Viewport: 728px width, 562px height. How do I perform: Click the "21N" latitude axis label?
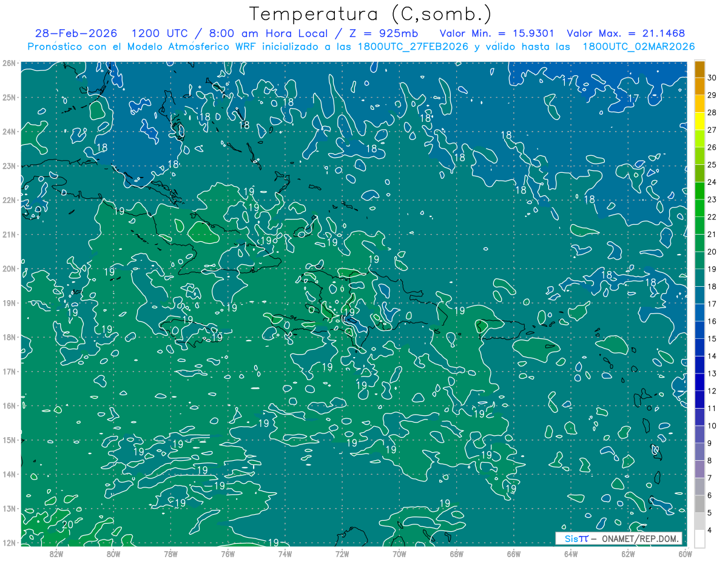pyautogui.click(x=8, y=234)
